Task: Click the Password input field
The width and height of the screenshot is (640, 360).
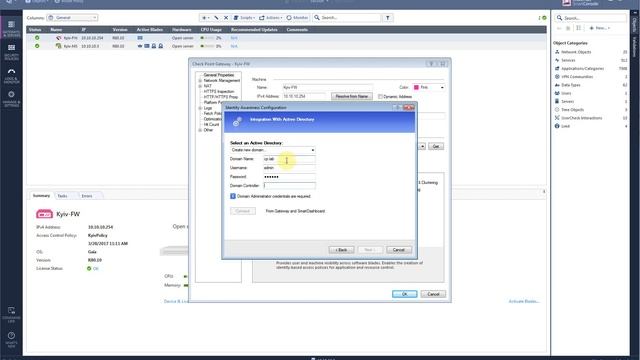Action: coord(289,177)
